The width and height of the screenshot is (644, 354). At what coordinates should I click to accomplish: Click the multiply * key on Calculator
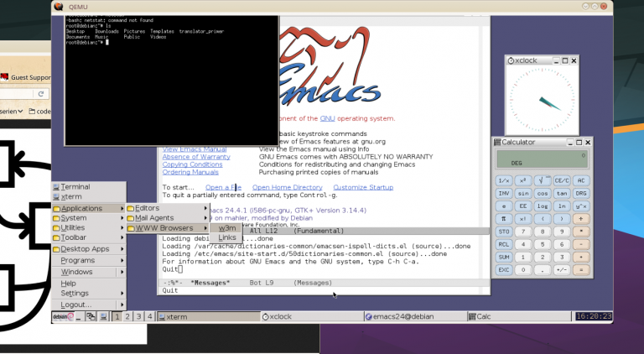581,232
